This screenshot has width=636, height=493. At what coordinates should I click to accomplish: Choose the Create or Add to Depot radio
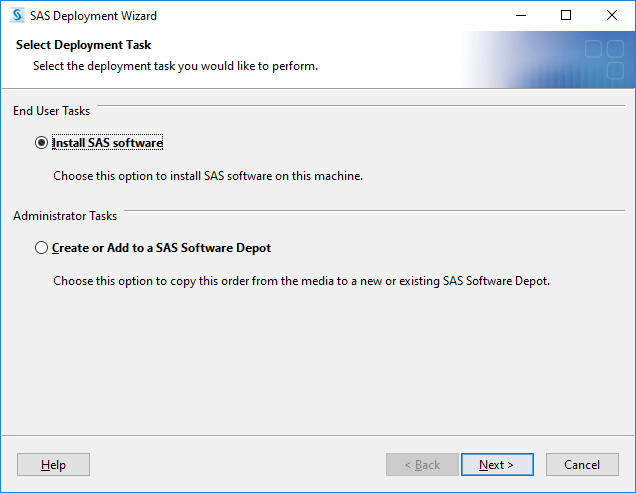pos(41,248)
